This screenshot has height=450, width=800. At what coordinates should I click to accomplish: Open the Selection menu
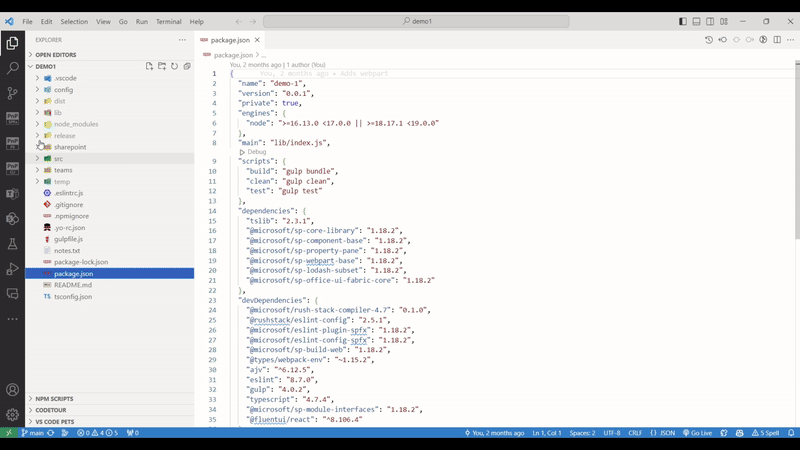pyautogui.click(x=74, y=21)
